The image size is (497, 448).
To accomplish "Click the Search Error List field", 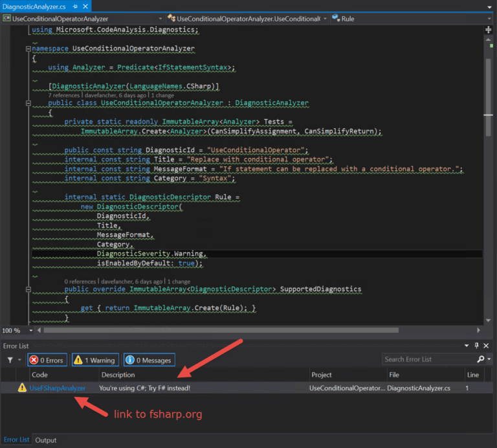I will (428, 359).
